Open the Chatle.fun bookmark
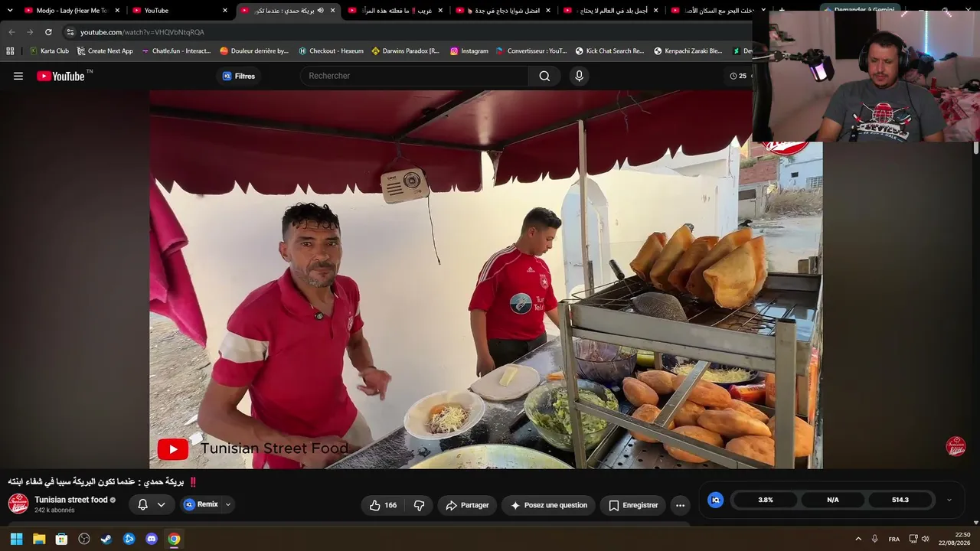980x551 pixels. point(176,51)
